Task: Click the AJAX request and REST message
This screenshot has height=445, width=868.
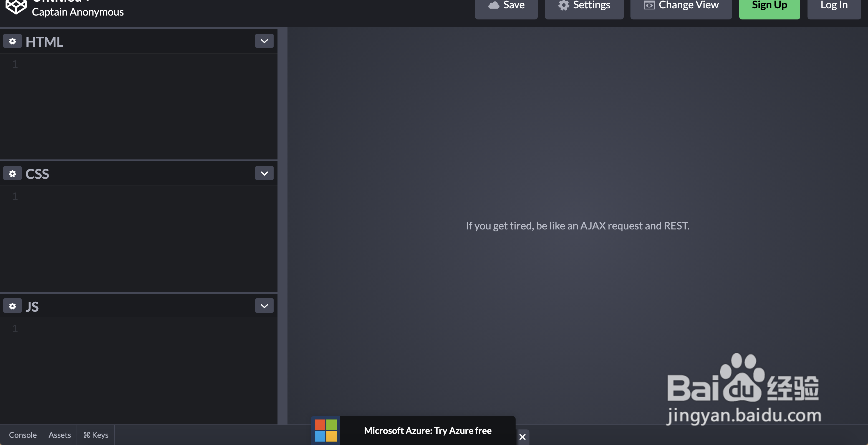Action: pos(577,226)
